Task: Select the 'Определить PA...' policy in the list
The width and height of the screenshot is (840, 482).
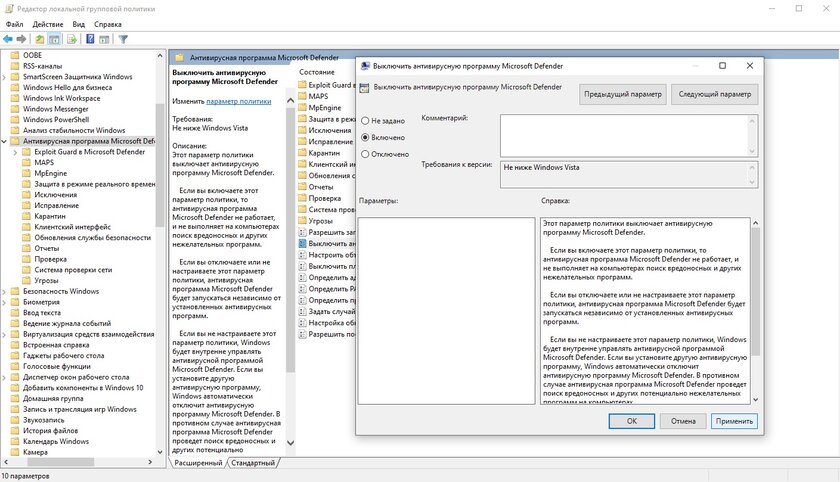Action: (327, 289)
